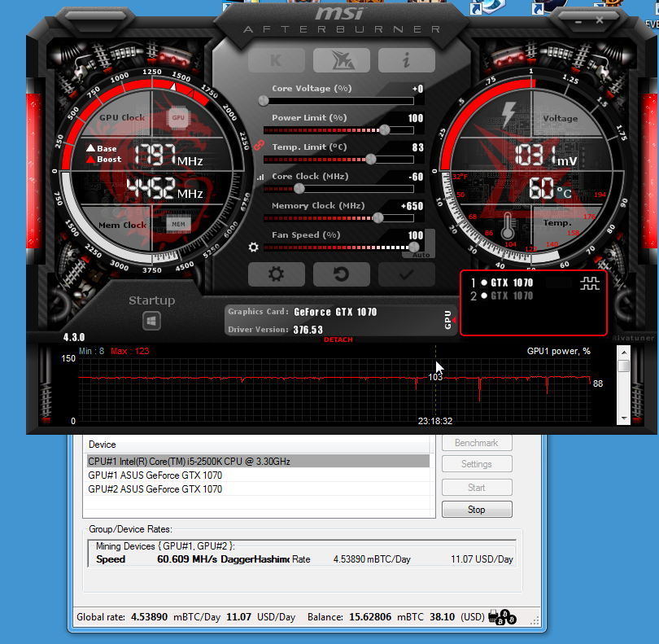This screenshot has width=659, height=644.
Task: Toggle the power and temp limit link icon
Action: point(259,146)
